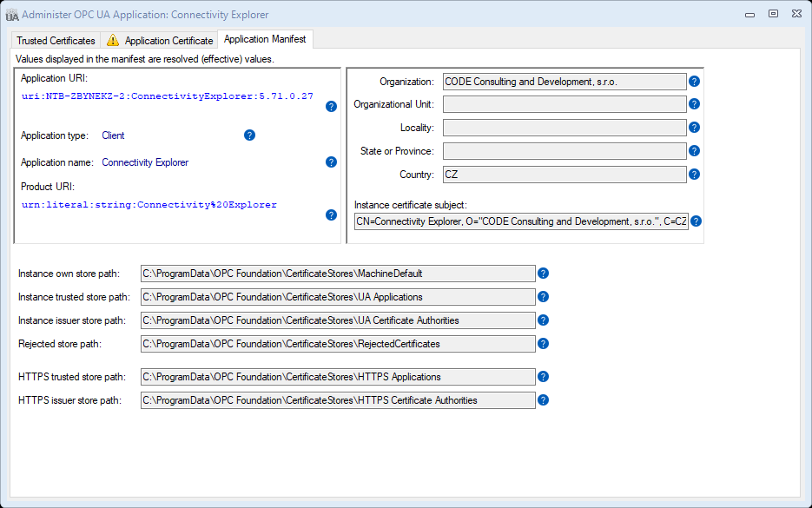
Task: Select the Application Manifest tab
Action: [265, 39]
